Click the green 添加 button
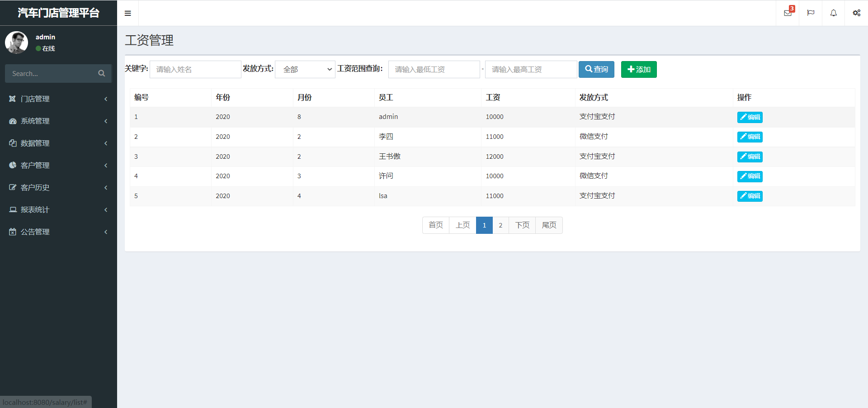The image size is (868, 408). 638,69
